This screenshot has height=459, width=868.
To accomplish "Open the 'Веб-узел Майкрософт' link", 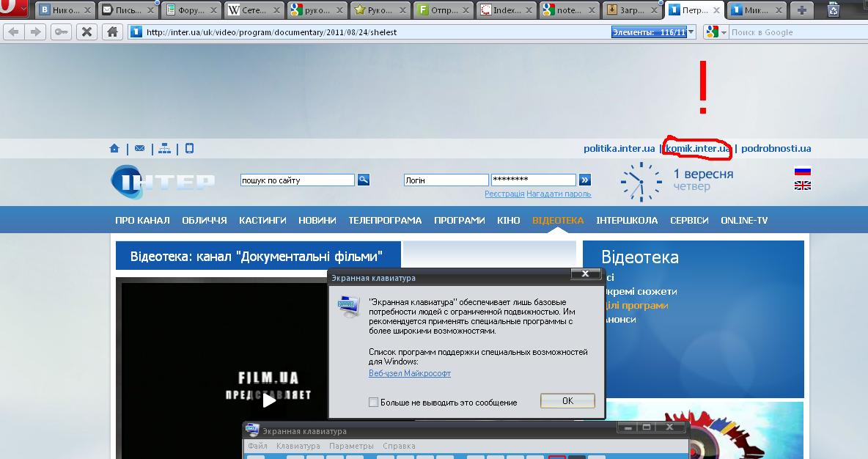I will (x=410, y=373).
